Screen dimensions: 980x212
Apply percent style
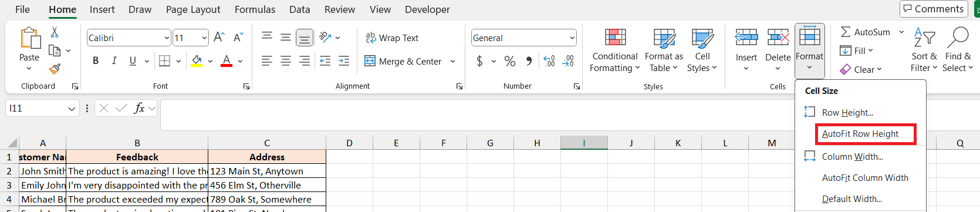pos(510,61)
